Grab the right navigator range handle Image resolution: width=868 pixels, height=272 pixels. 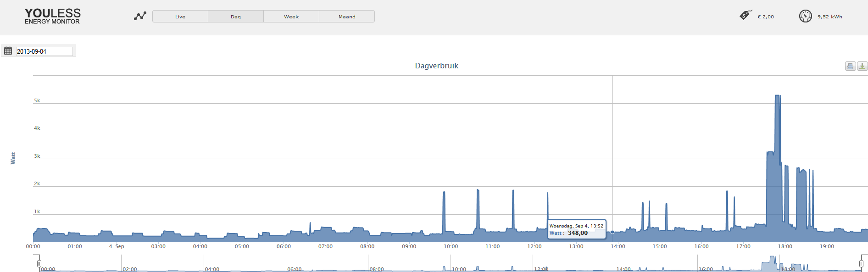pos(861,264)
